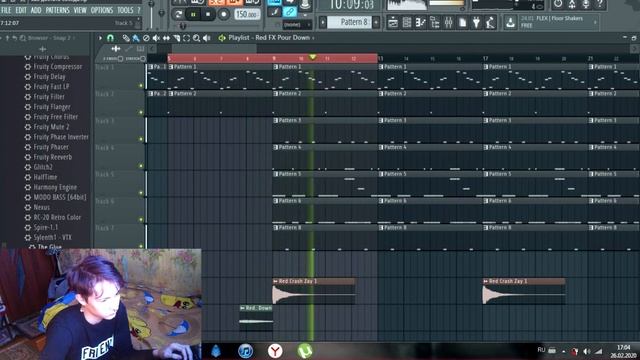Open the VIEW menu

click(x=80, y=10)
